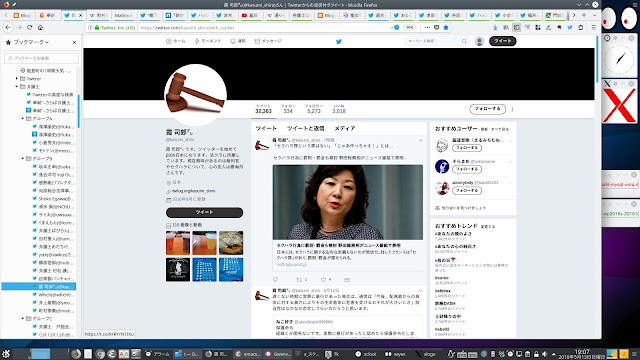Open the Firefox hamburger menu
Screen dimensions: 640x360
click(593, 27)
